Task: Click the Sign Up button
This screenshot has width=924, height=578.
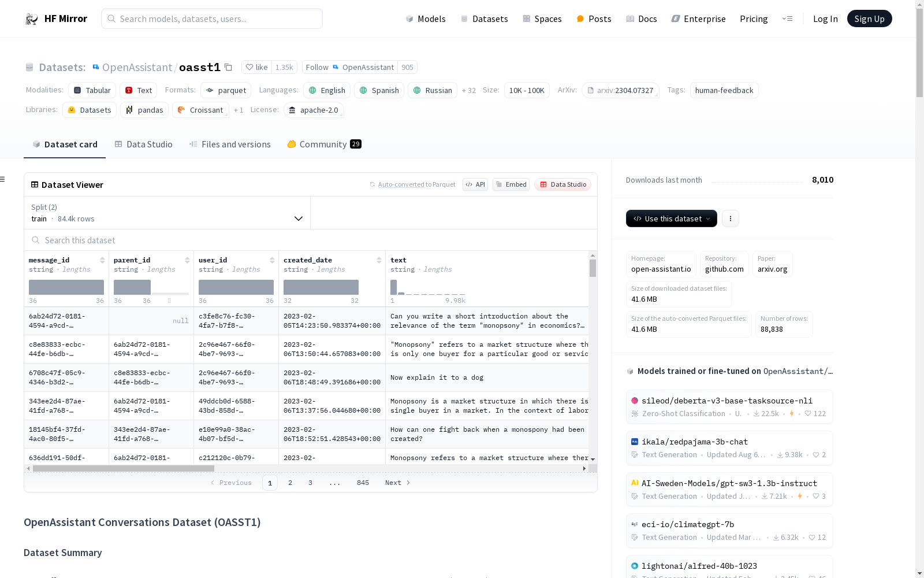Action: [869, 18]
